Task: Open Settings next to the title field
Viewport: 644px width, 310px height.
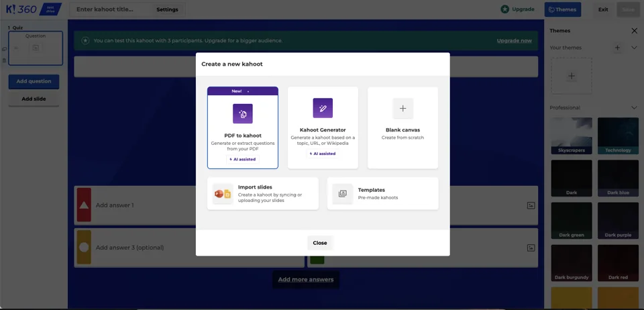Action: tap(167, 9)
